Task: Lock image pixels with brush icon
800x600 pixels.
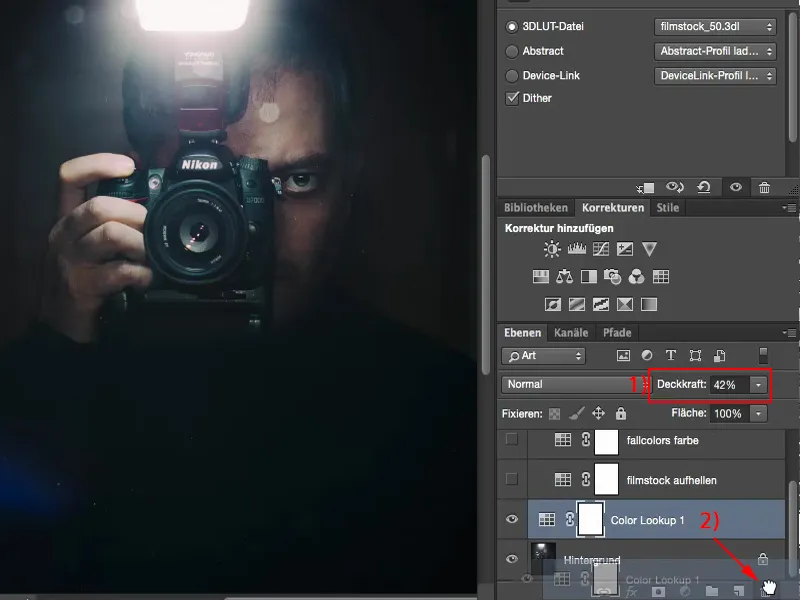Action: tap(577, 413)
